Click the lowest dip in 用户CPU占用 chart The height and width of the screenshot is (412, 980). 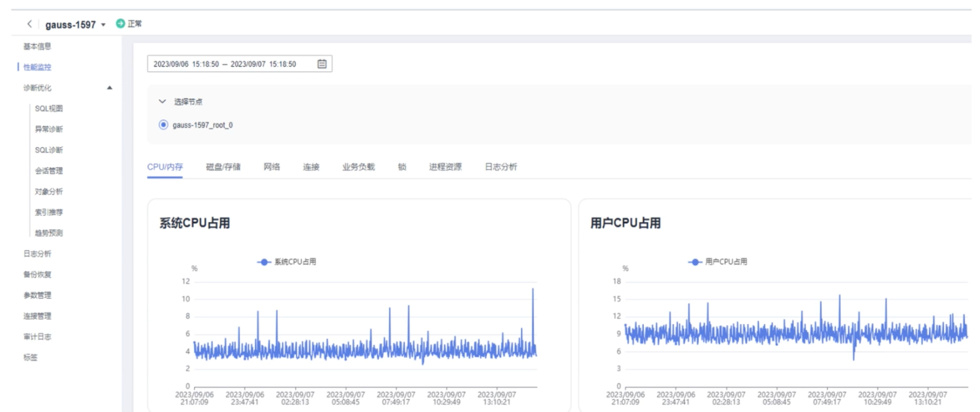[853, 358]
